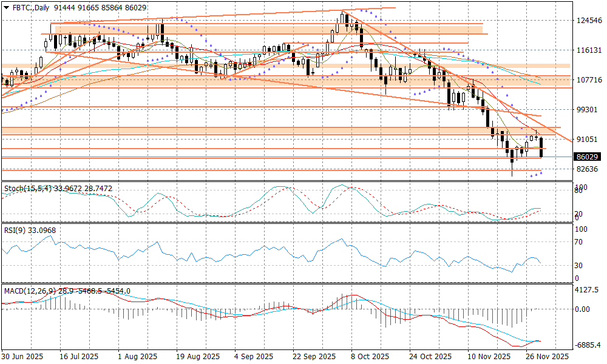The width and height of the screenshot is (607, 364).
Task: Click the triangle arrow beside FBTC,Daily title
Action: click(x=6, y=6)
